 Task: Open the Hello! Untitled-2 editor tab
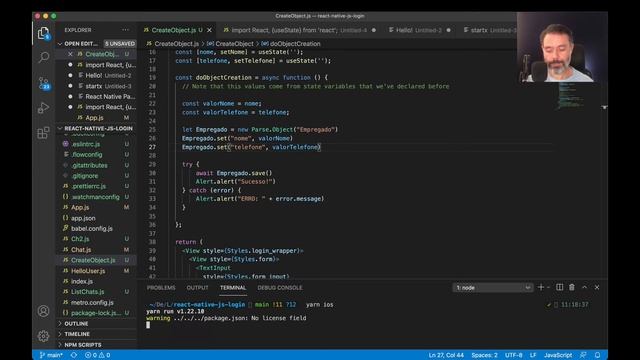tap(419, 30)
